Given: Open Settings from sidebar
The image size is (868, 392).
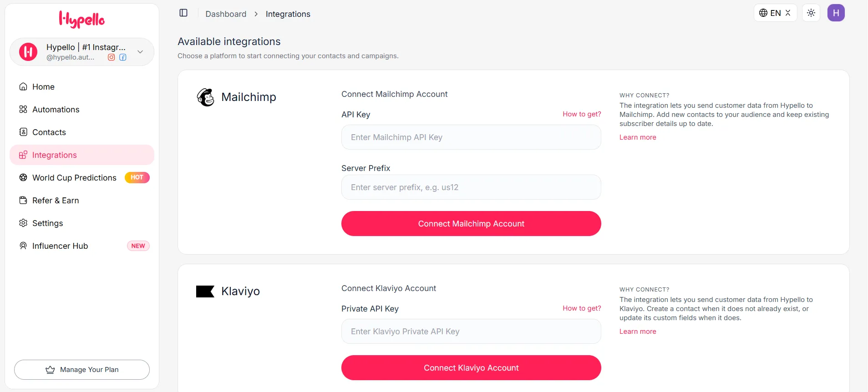Looking at the screenshot, I should [x=82, y=223].
